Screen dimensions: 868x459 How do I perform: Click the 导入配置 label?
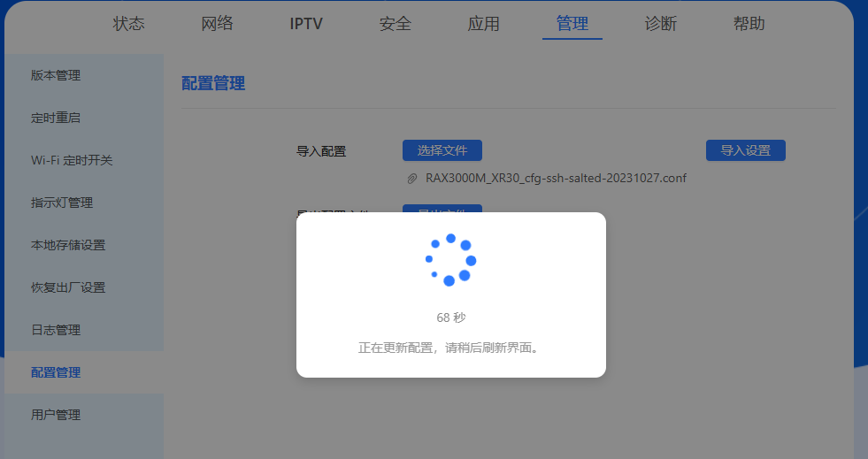(321, 151)
